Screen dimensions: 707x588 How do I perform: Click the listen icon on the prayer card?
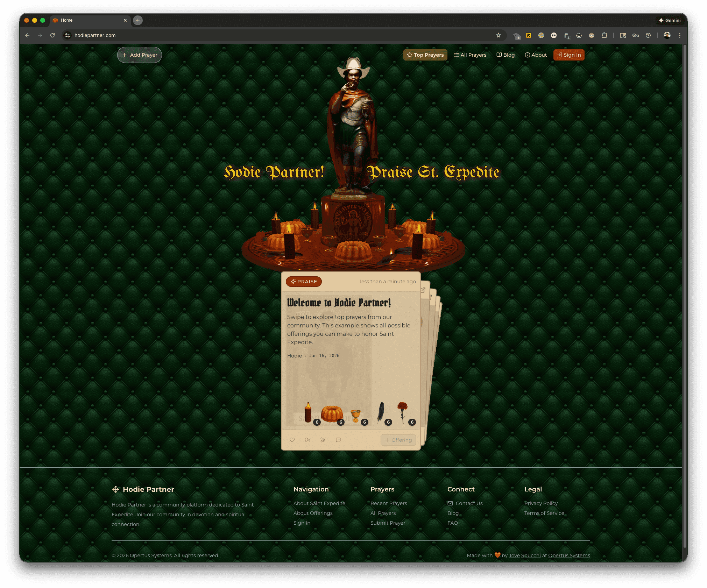(x=307, y=440)
